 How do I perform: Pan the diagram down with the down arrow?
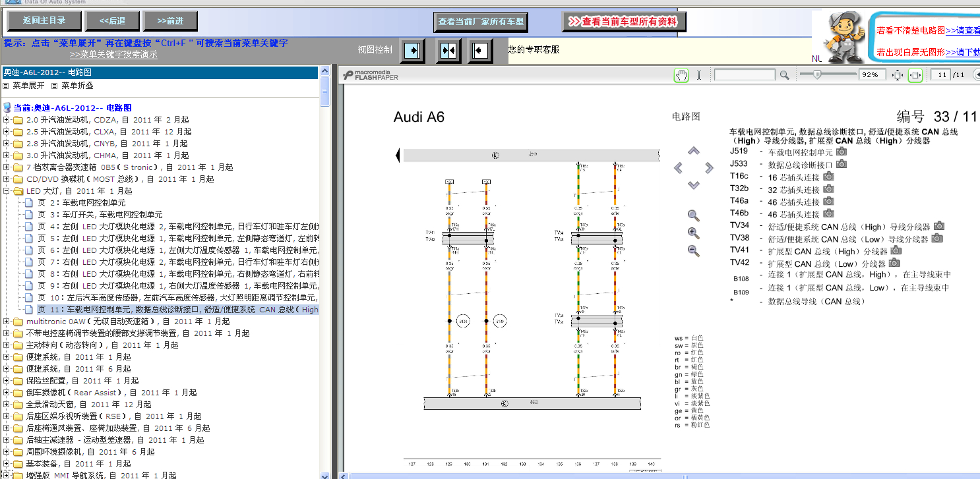[693, 185]
